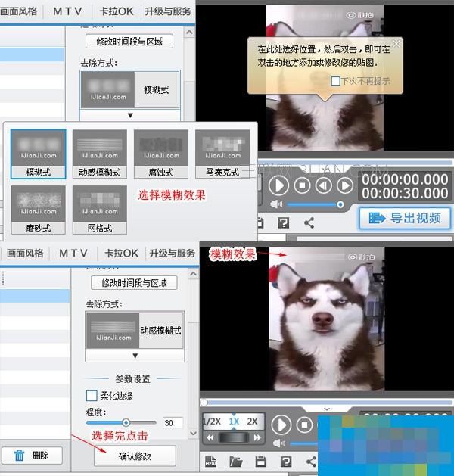Collapse chevron below the lower progress bar

pos(327,409)
